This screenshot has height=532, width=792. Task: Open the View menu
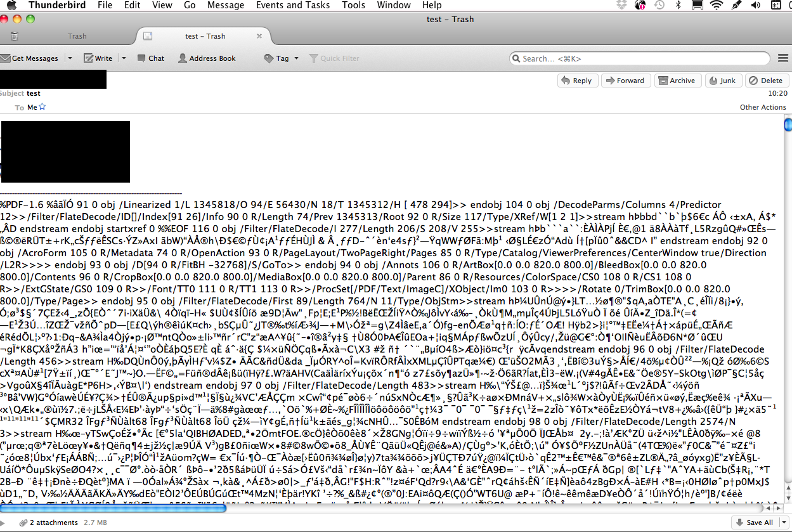pos(162,5)
